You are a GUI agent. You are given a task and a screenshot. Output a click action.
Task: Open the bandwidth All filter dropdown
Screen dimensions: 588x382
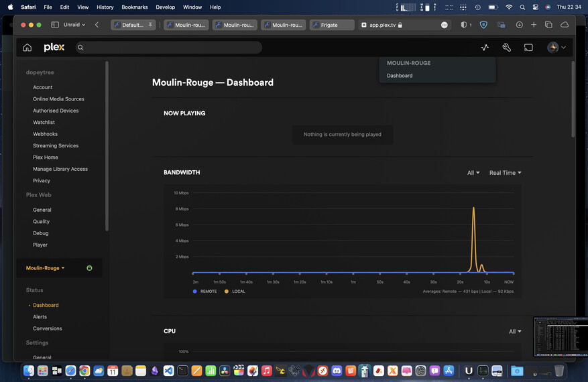pos(473,173)
